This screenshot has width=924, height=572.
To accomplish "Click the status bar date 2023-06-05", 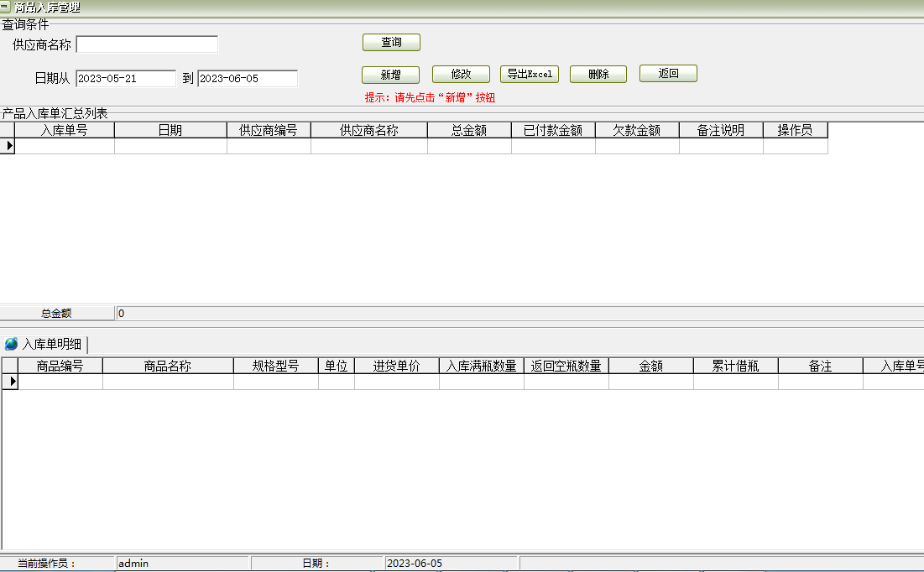I will [x=451, y=563].
